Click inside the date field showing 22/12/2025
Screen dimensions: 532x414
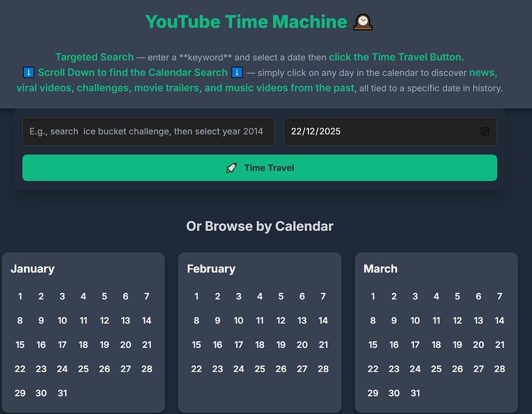click(364, 132)
